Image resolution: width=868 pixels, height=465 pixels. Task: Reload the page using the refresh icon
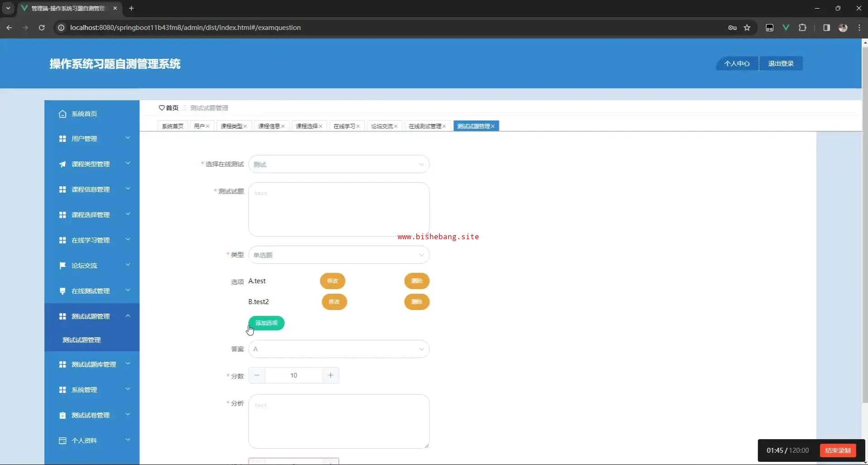42,28
